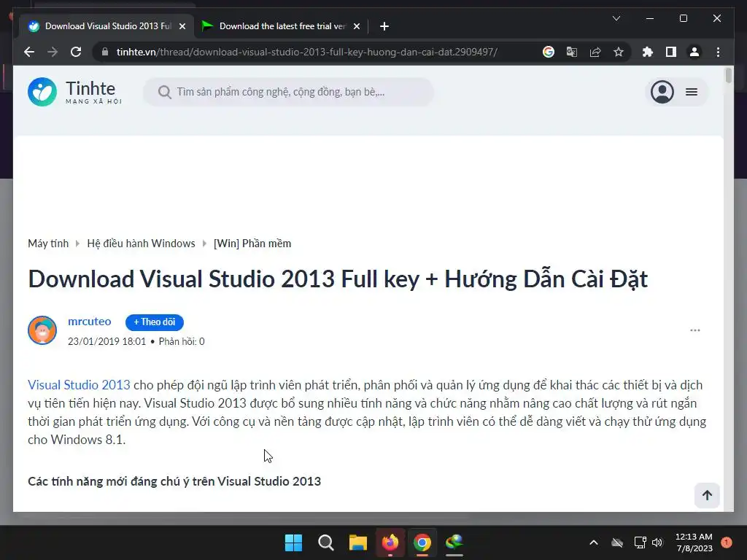Share this page via share icon
The height and width of the screenshot is (560, 747).
595,52
